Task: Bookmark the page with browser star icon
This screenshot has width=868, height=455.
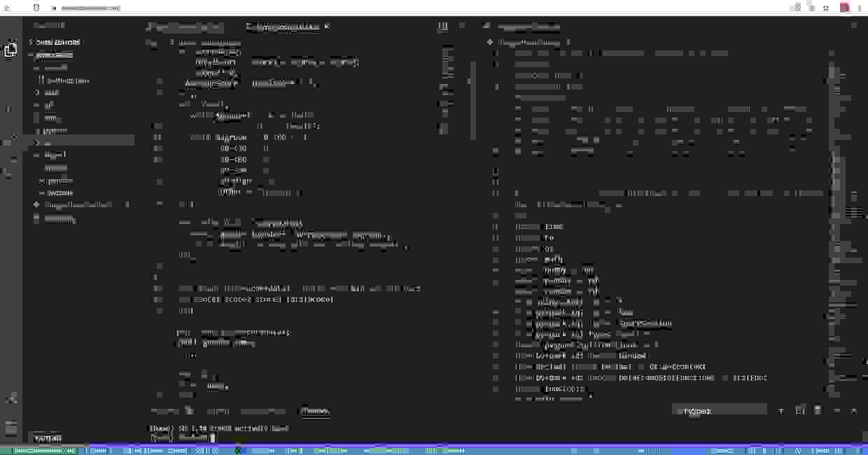Action: [827, 8]
